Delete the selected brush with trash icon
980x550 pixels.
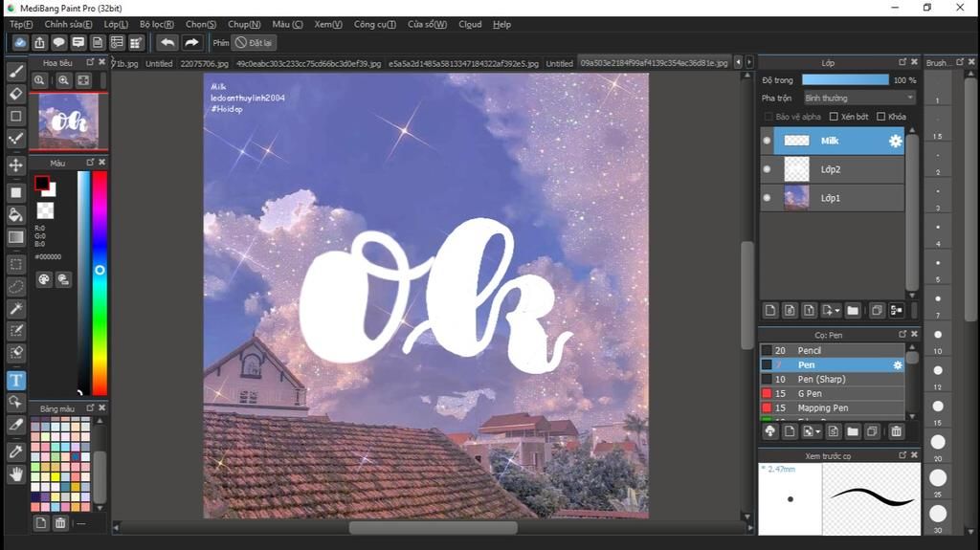click(x=896, y=431)
